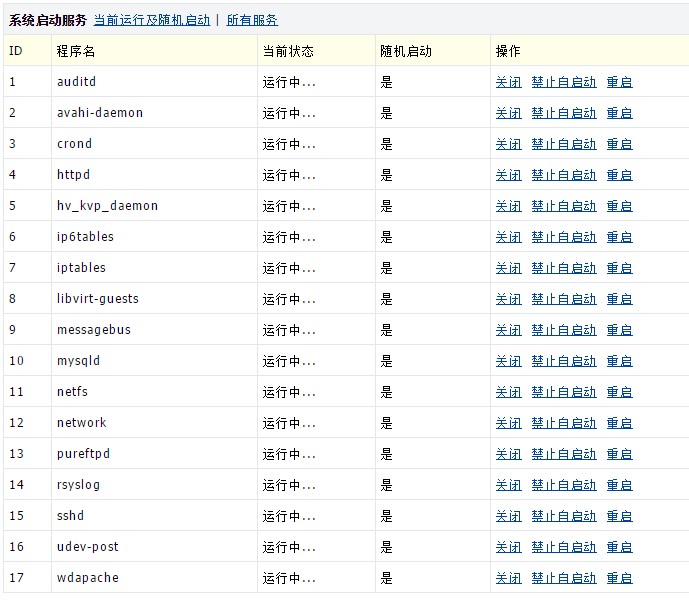689x603 pixels.
Task: Stop crond via 关闭
Action: pyautogui.click(x=508, y=144)
